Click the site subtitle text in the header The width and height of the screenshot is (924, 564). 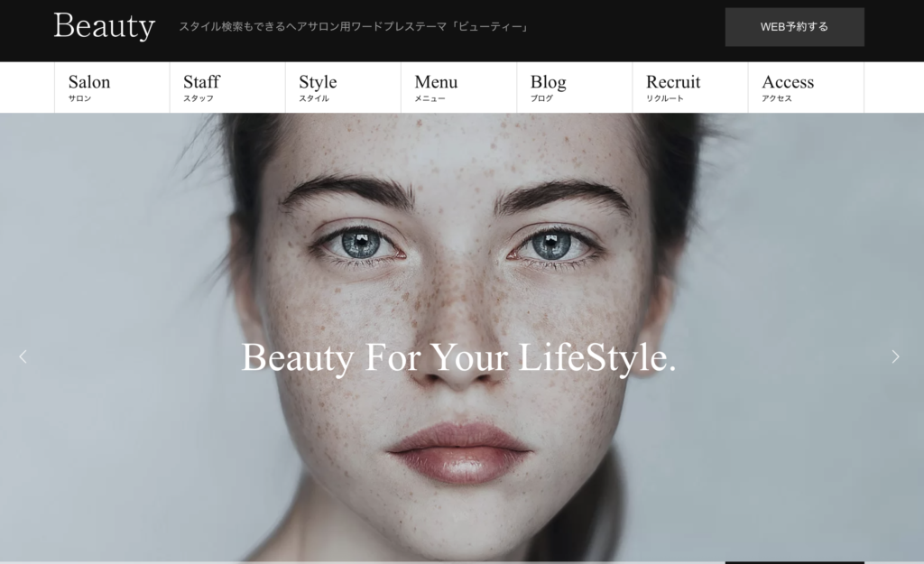tap(354, 27)
